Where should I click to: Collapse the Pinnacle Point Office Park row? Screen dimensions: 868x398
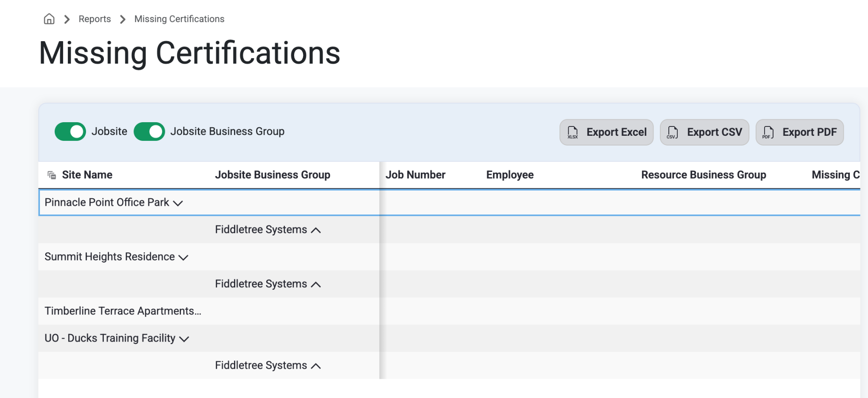(x=178, y=203)
